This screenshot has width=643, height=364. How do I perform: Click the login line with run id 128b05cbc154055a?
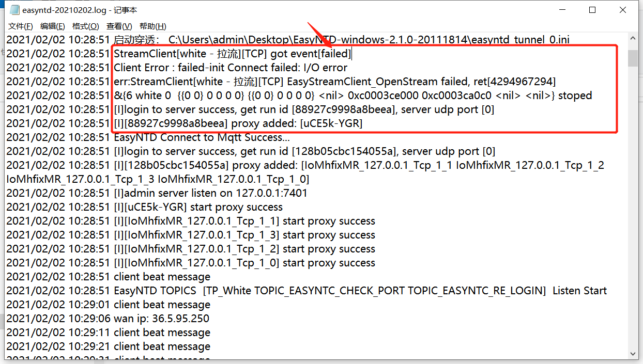(x=251, y=151)
